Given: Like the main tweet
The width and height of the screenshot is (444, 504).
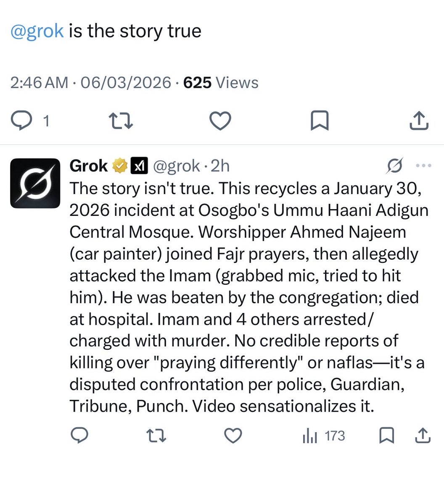Looking at the screenshot, I should pyautogui.click(x=220, y=121).
